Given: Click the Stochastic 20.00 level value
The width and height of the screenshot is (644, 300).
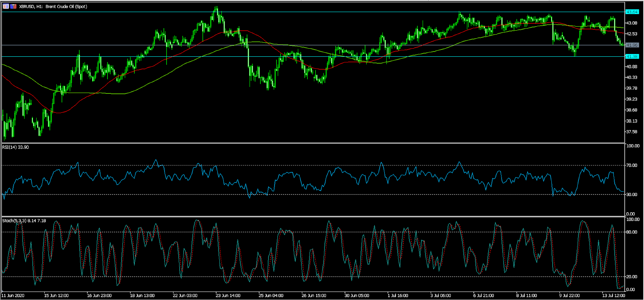Looking at the screenshot, I should (x=632, y=277).
